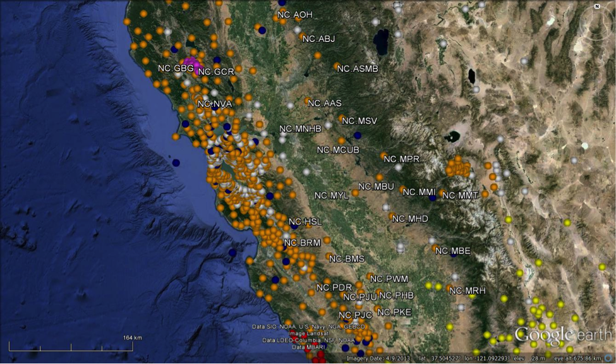Select the magenta NC.GBG station cluster

pyautogui.click(x=192, y=64)
